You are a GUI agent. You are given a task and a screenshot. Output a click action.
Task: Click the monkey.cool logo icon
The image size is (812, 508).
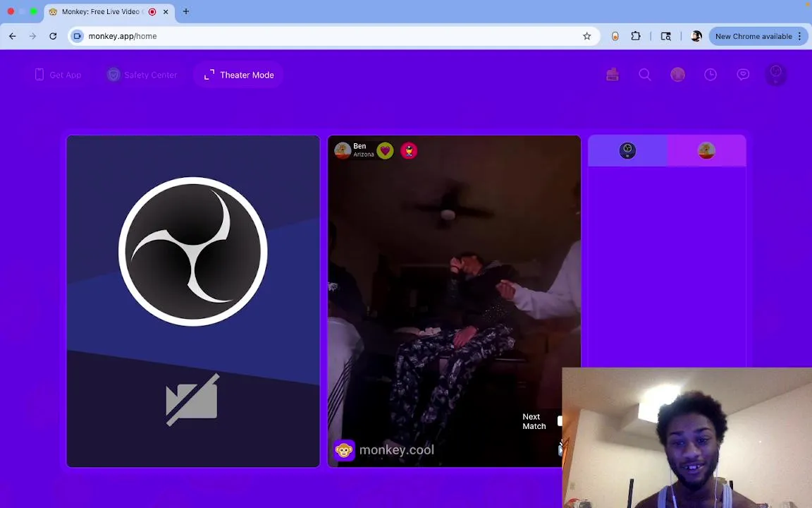(x=344, y=450)
